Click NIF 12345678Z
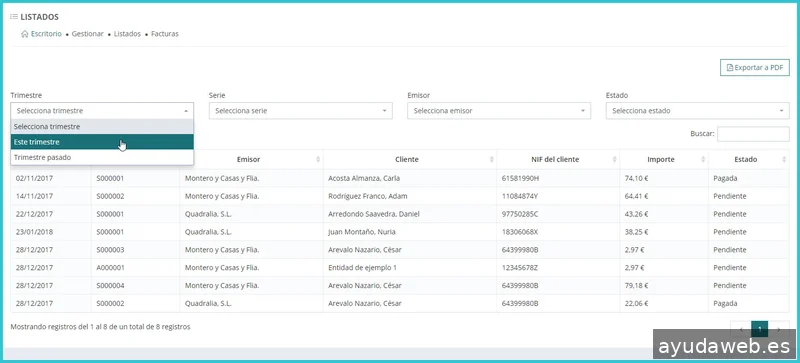The image size is (800, 363). click(520, 268)
